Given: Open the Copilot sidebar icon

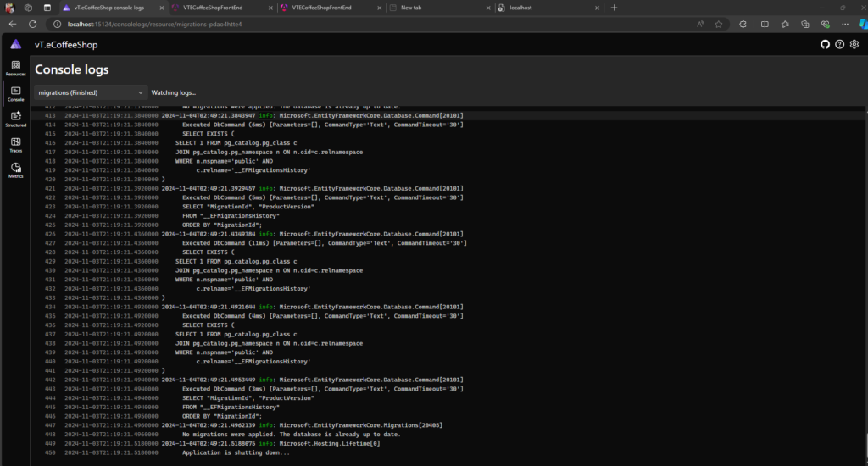Looking at the screenshot, I should pyautogui.click(x=862, y=25).
